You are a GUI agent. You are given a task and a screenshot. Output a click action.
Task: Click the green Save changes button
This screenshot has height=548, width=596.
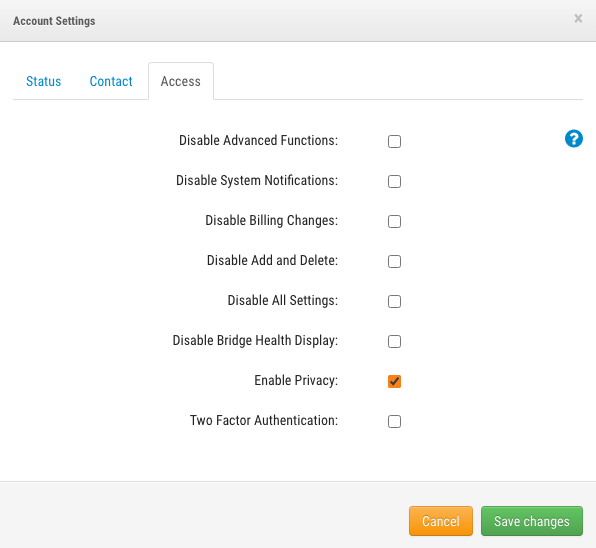[532, 521]
